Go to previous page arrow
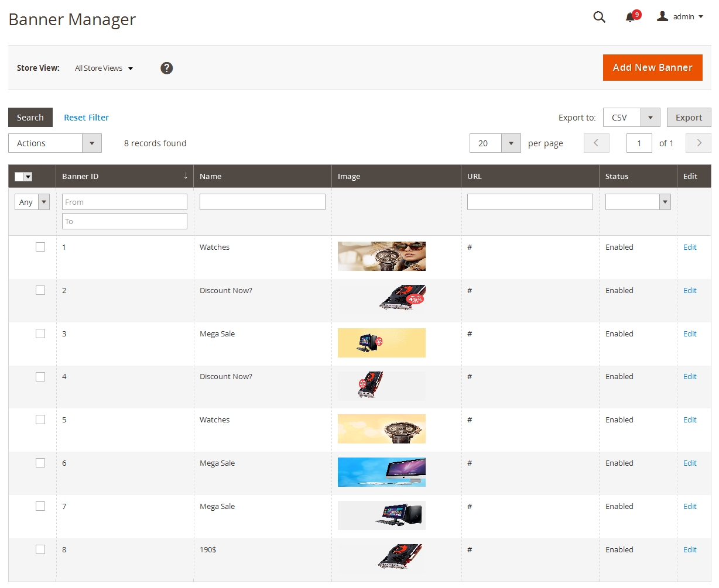This screenshot has width=719, height=588. [x=596, y=143]
